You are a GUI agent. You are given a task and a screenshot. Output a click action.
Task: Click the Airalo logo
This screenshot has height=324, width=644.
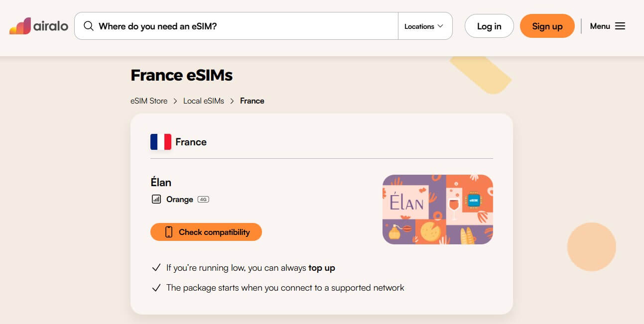pos(38,26)
